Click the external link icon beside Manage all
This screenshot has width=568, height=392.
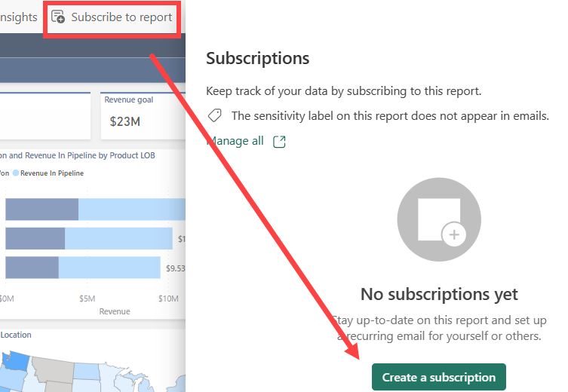point(279,142)
